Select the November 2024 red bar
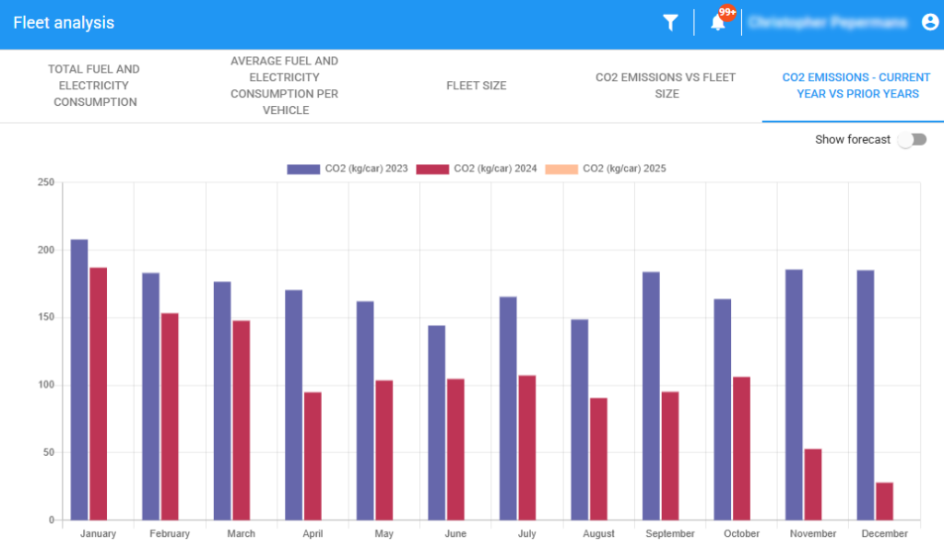This screenshot has width=944, height=560. pos(813,484)
